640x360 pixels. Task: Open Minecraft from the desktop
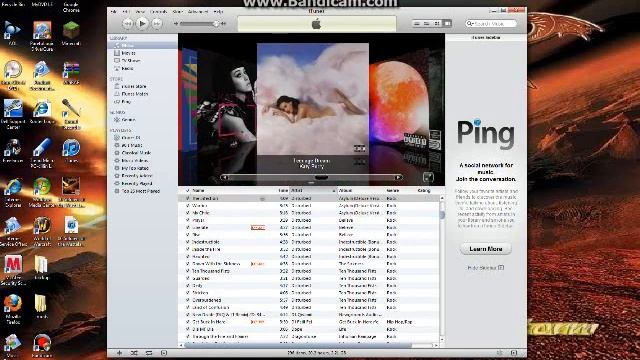pyautogui.click(x=71, y=33)
